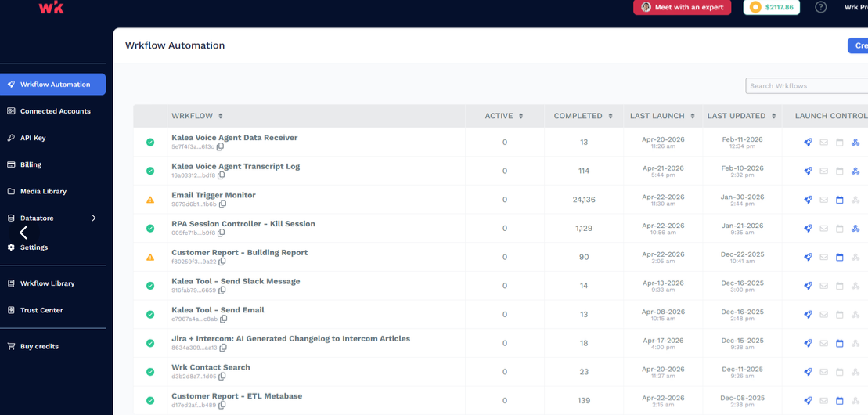Copy ID 8634a309...aa13
This screenshot has height=415, width=868.
(x=223, y=348)
